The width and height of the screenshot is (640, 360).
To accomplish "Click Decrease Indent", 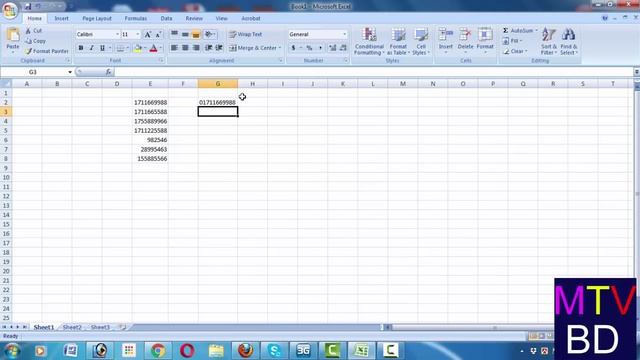I will (209, 48).
